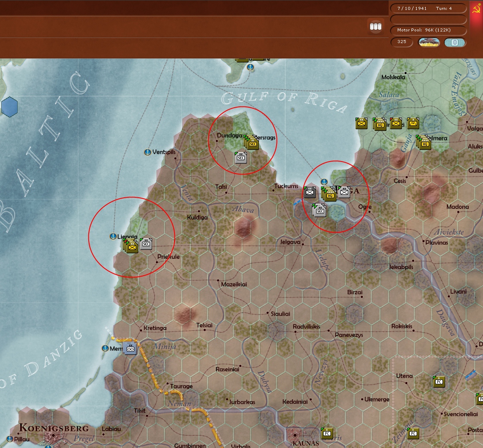Click the KOENIGSBERG city label
Image resolution: width=483 pixels, height=448 pixels.
point(54,428)
